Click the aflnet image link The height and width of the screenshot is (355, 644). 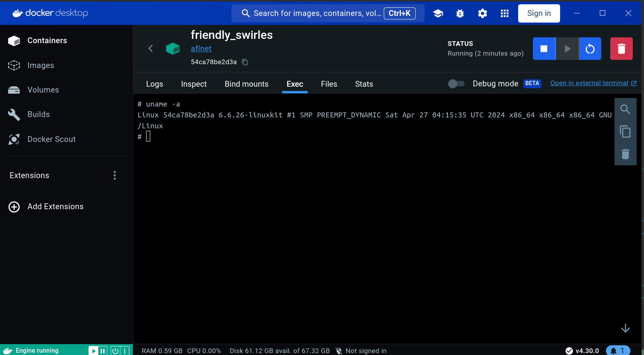[201, 49]
